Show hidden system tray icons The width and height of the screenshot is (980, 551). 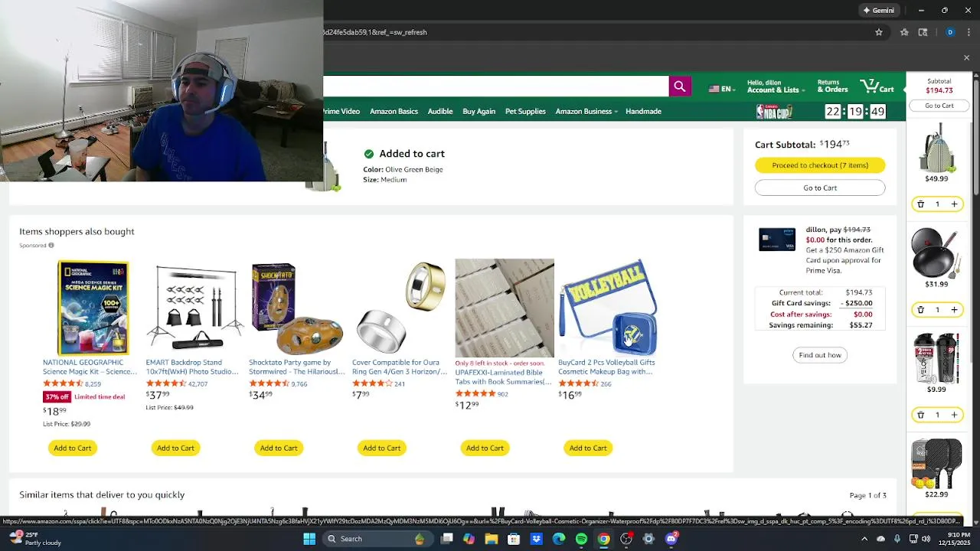point(864,539)
